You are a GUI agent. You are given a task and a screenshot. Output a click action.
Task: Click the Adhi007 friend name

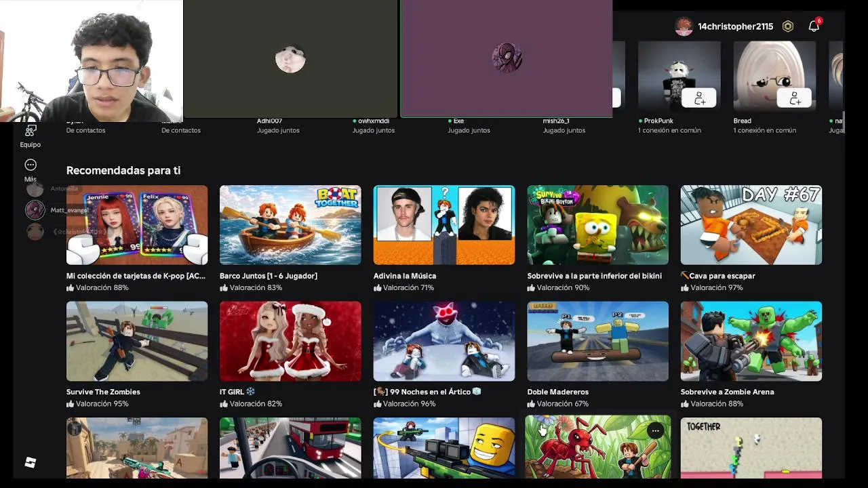point(269,121)
